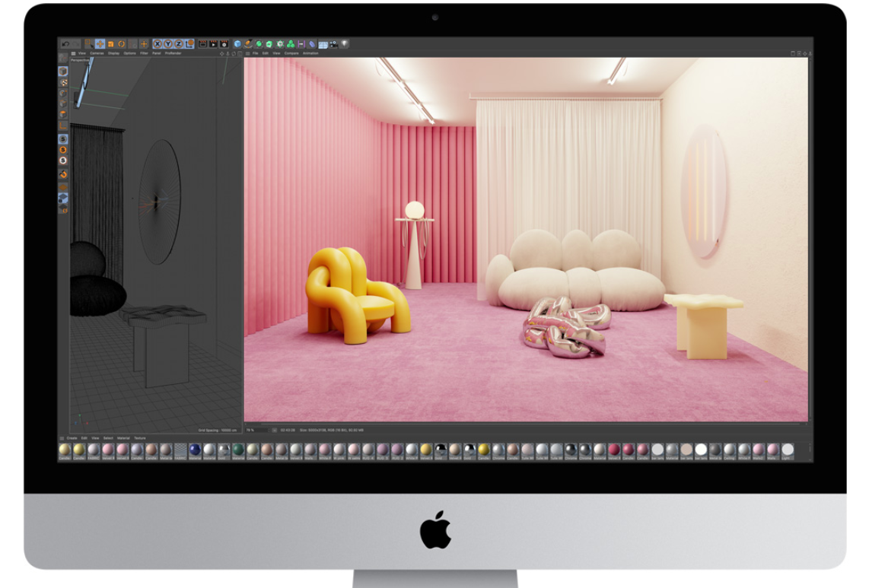Open the Filter menu
The width and height of the screenshot is (869, 588).
pos(144,53)
